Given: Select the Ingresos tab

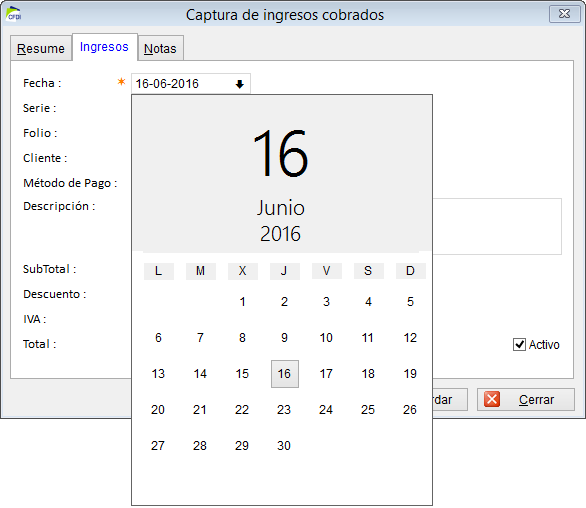Looking at the screenshot, I should click(104, 47).
